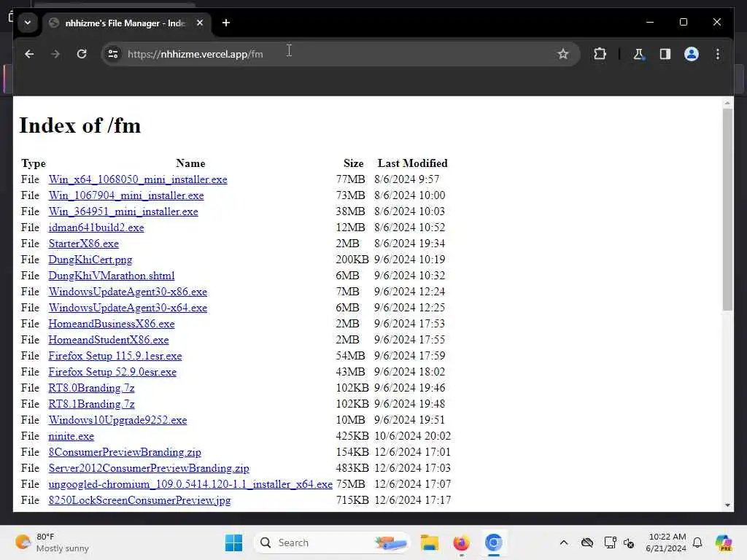This screenshot has width=747, height=560.
Task: Click the 'Type' column header
Action: [34, 163]
